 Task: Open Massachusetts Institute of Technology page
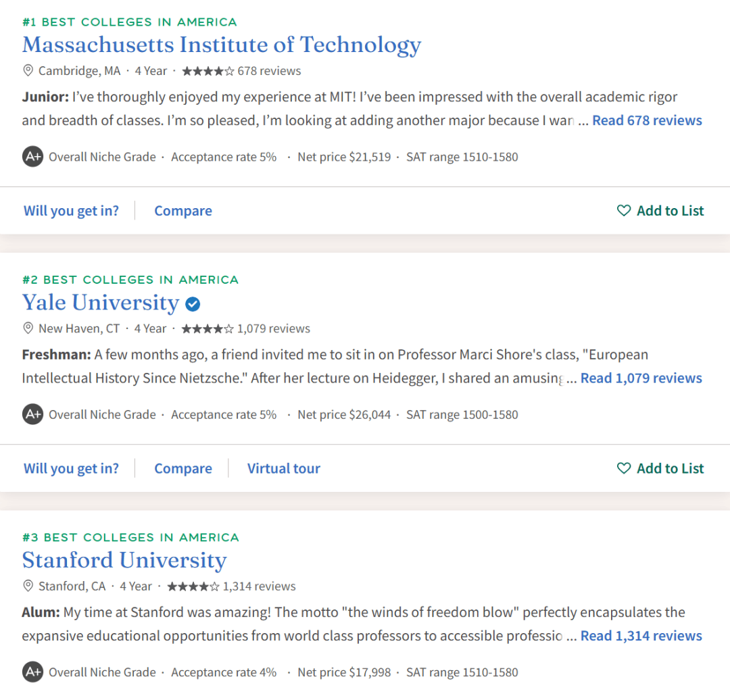click(222, 46)
